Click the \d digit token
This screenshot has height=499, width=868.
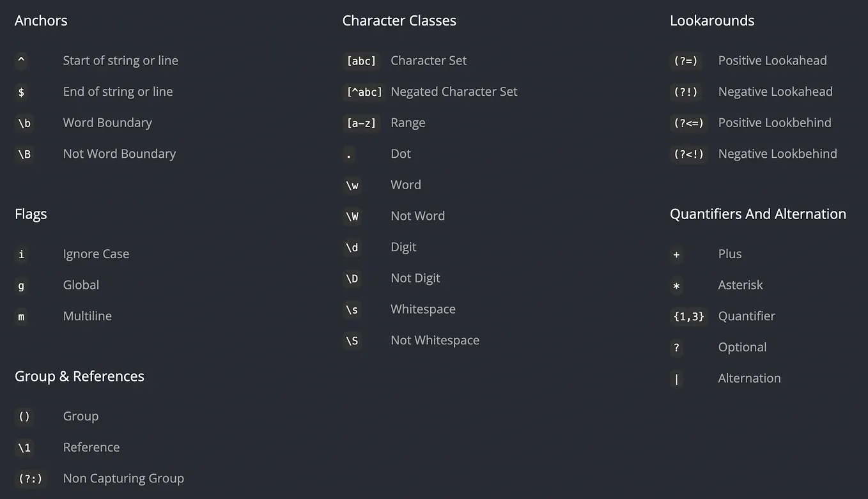[x=352, y=248]
